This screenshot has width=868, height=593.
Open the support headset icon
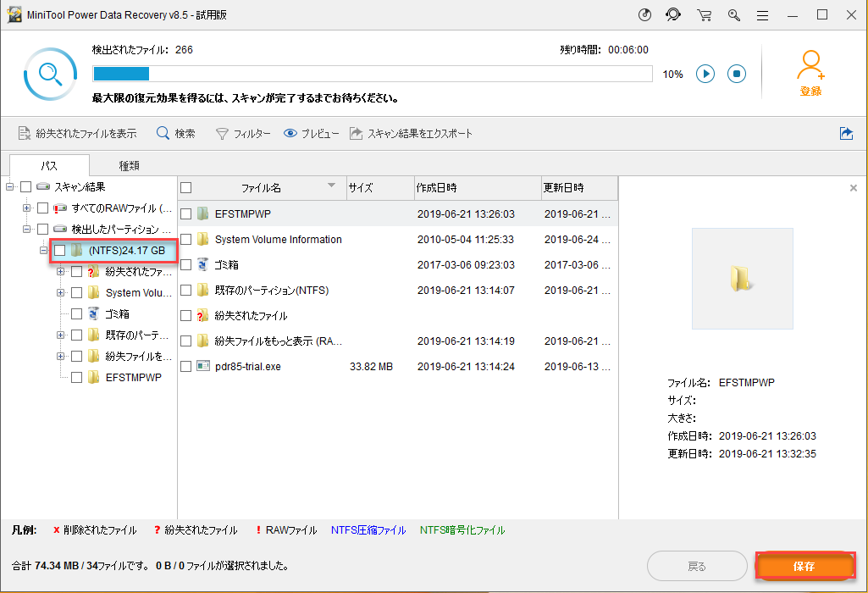[673, 15]
